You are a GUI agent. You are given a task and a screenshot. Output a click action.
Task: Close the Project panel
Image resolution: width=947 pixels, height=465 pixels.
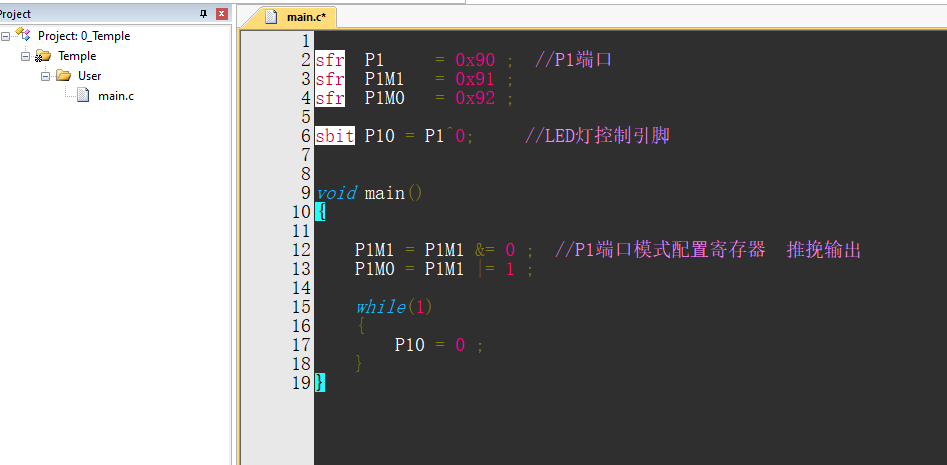[x=222, y=14]
